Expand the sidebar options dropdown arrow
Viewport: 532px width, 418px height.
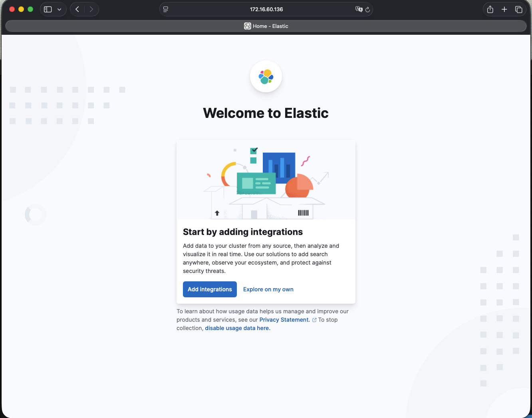(59, 9)
